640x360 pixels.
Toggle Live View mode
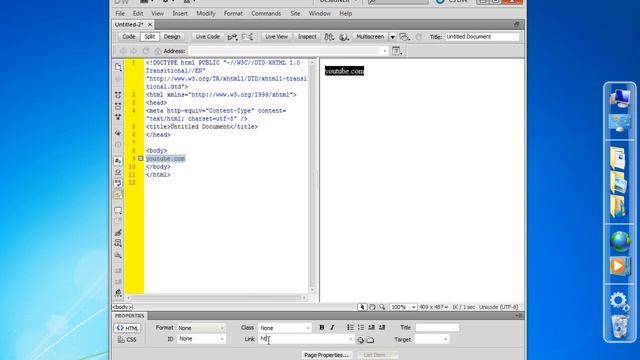[276, 37]
